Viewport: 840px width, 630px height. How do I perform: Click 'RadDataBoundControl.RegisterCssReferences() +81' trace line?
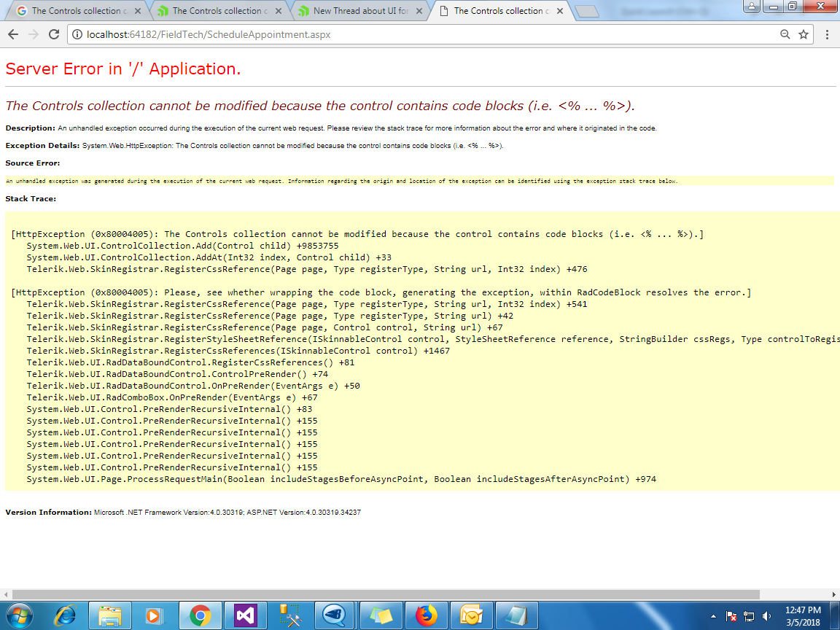pyautogui.click(x=191, y=362)
